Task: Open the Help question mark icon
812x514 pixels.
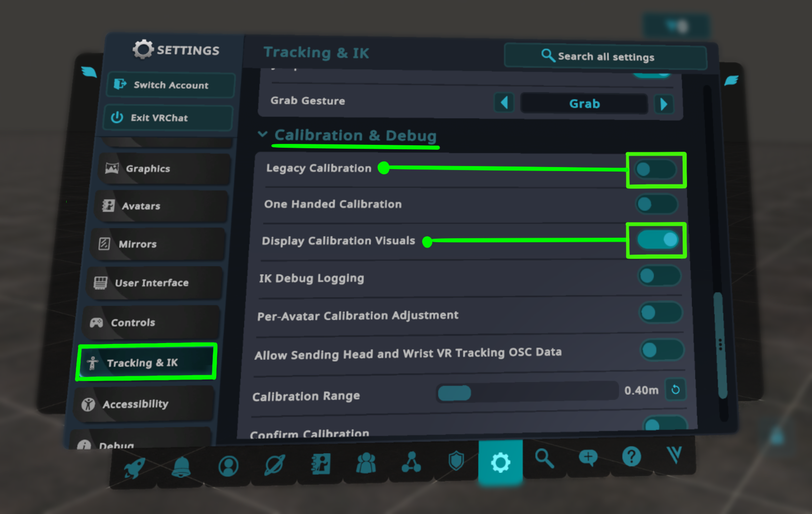Action: coord(631,456)
